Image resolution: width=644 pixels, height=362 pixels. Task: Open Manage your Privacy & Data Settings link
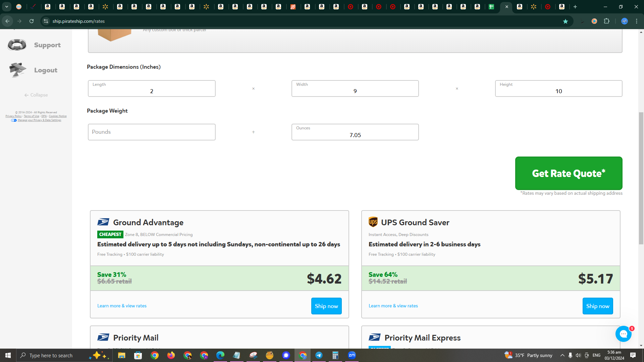(x=39, y=120)
